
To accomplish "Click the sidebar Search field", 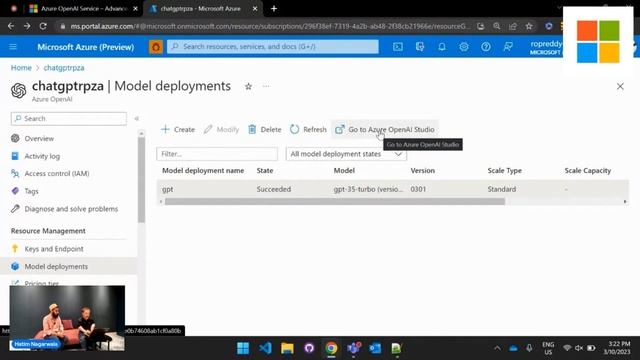I will tap(69, 118).
